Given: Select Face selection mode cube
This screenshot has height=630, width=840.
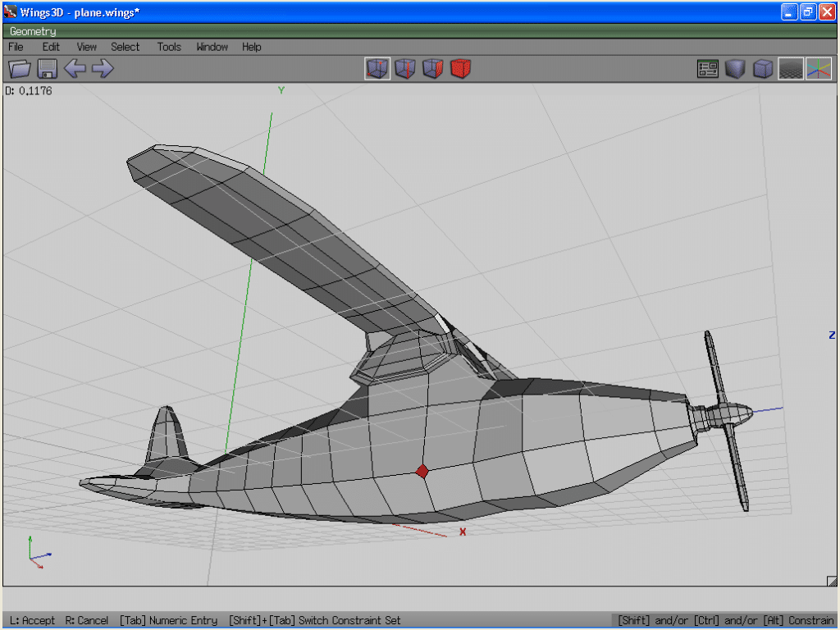Looking at the screenshot, I should pos(432,69).
